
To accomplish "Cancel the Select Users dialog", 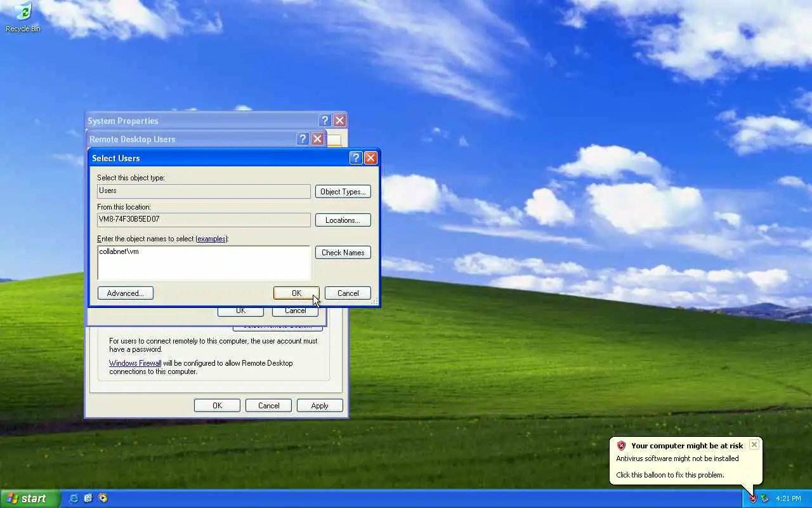I will [x=348, y=293].
